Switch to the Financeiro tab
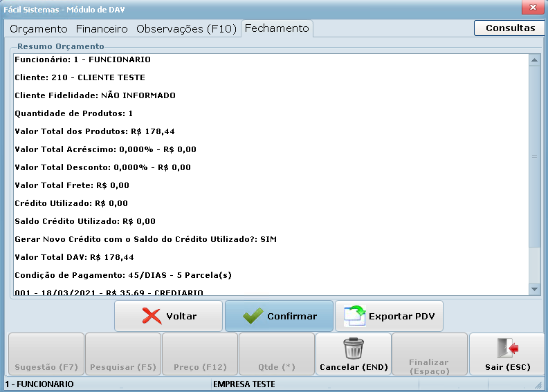The image size is (548, 392). point(102,29)
